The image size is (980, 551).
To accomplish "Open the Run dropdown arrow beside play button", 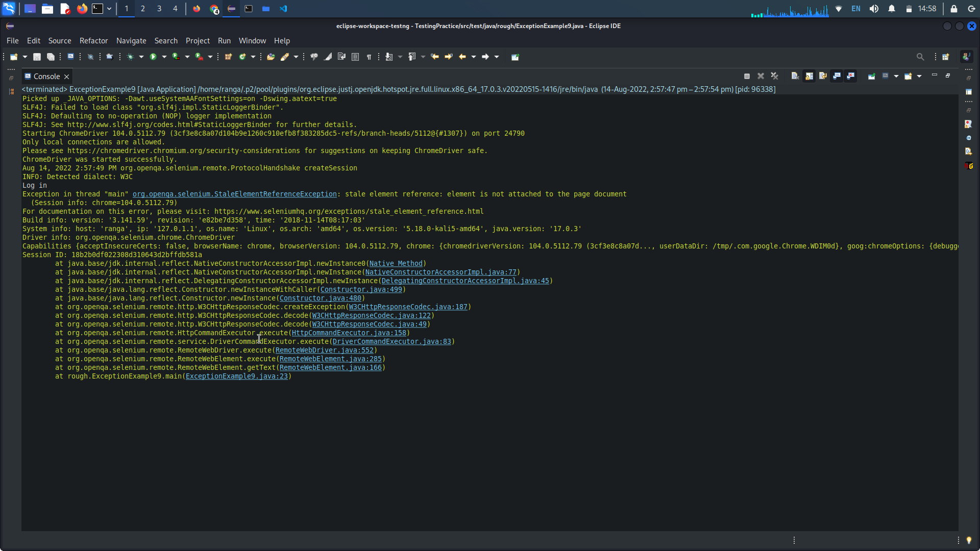I will coord(164,57).
